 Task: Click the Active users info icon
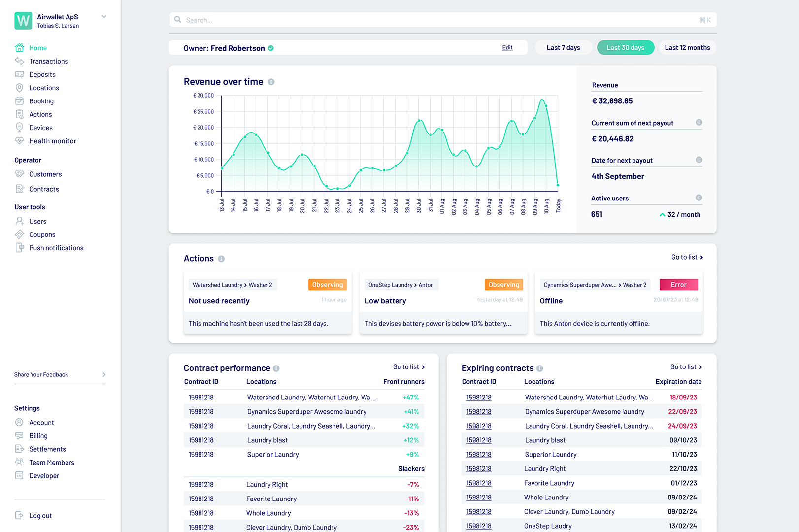699,198
